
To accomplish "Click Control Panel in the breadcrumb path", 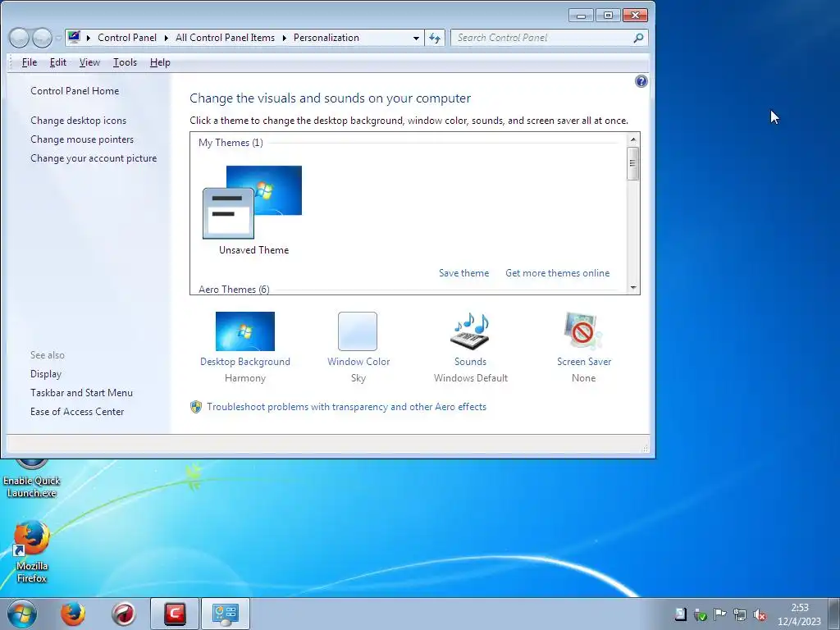I will click(x=127, y=38).
